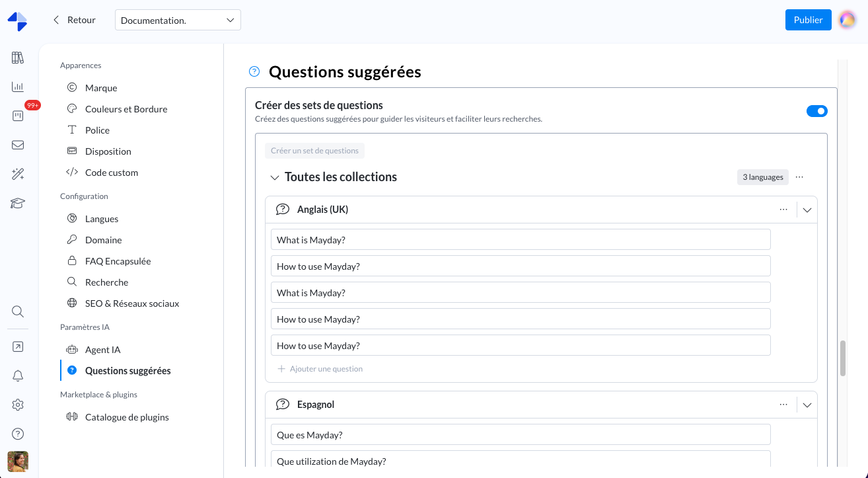
Task: Open the Documentation dropdown
Action: pos(178,20)
